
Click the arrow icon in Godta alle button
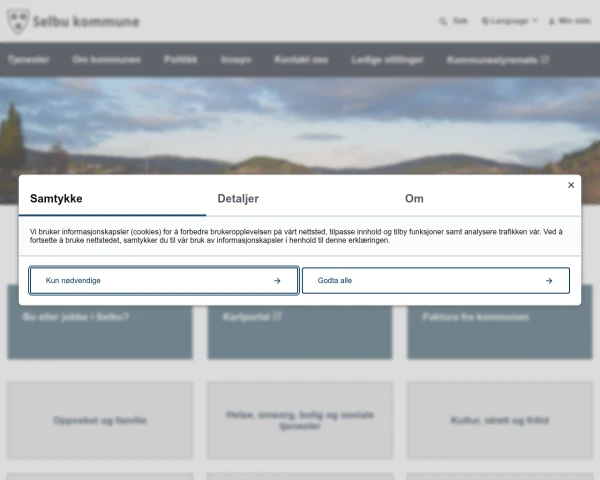pyautogui.click(x=549, y=281)
